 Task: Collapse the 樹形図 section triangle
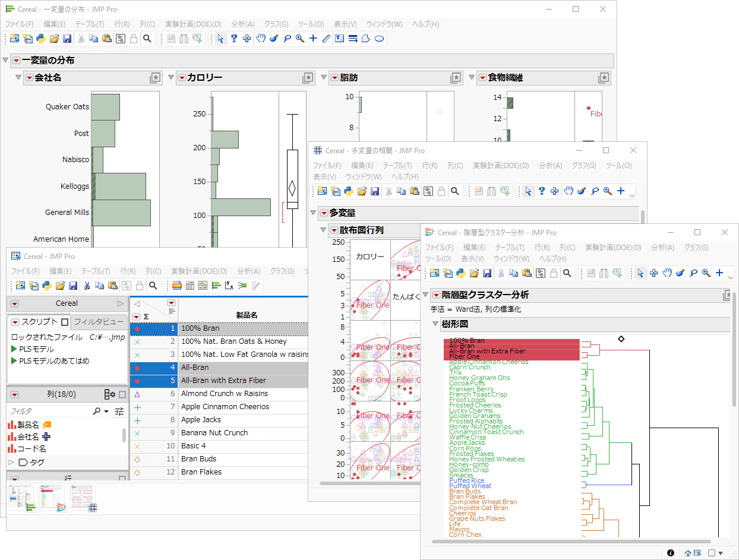(435, 324)
